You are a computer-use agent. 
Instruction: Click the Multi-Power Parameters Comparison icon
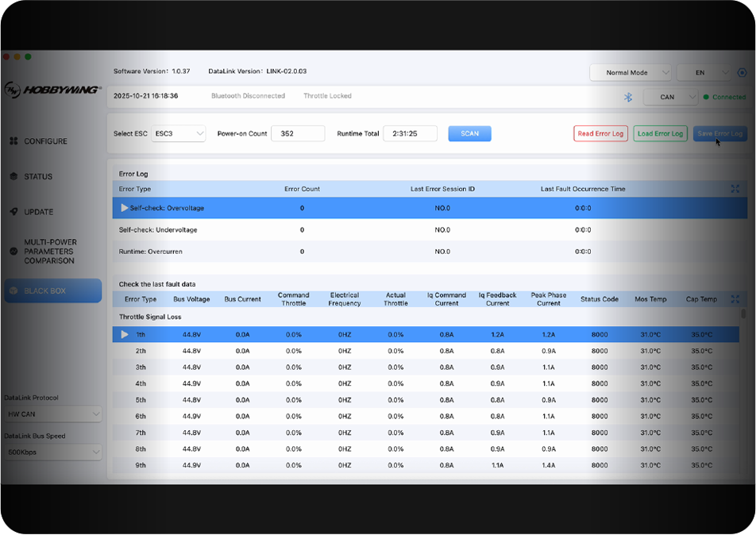tap(13, 251)
